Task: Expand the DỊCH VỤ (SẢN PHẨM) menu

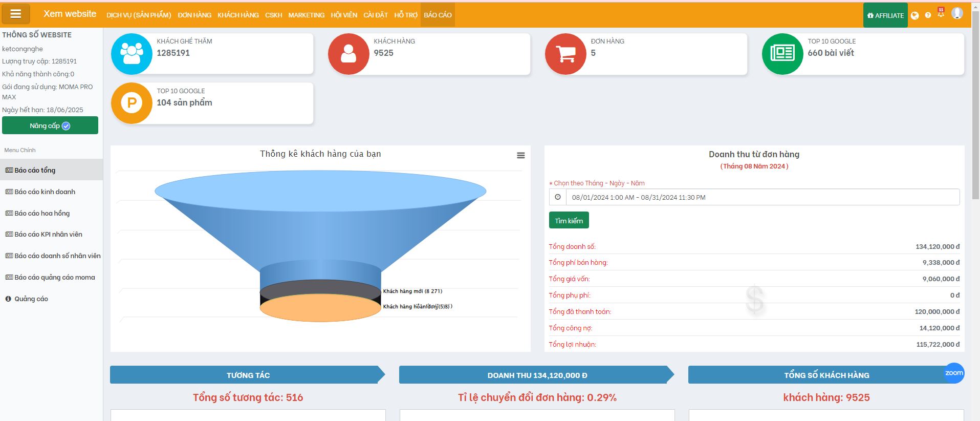Action: pos(139,15)
